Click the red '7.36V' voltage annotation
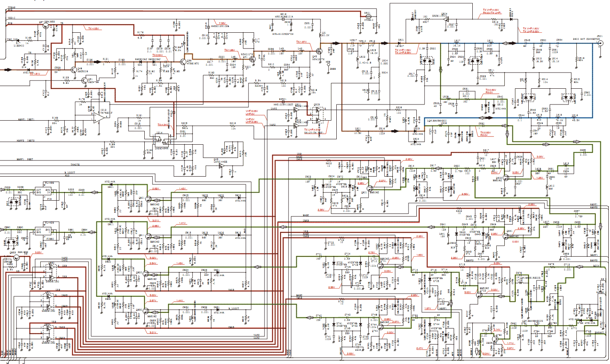Image resolution: width=610 pixels, height=364 pixels. (222, 23)
